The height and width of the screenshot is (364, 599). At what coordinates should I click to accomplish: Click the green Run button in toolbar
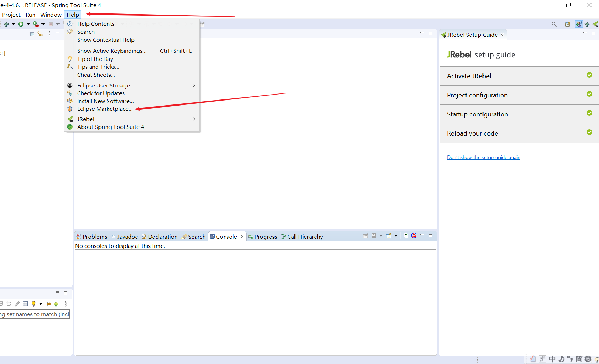tap(21, 24)
